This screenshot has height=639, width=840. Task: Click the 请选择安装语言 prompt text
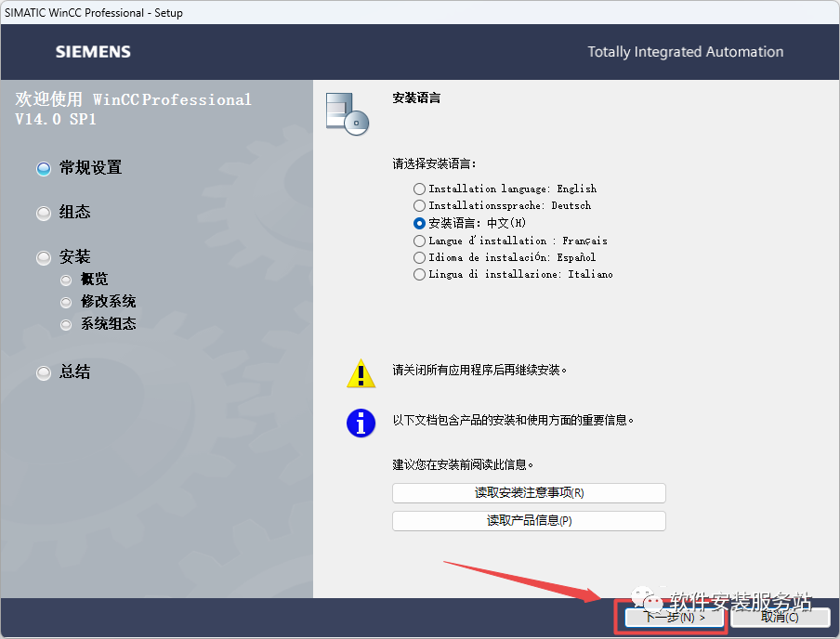coord(435,163)
